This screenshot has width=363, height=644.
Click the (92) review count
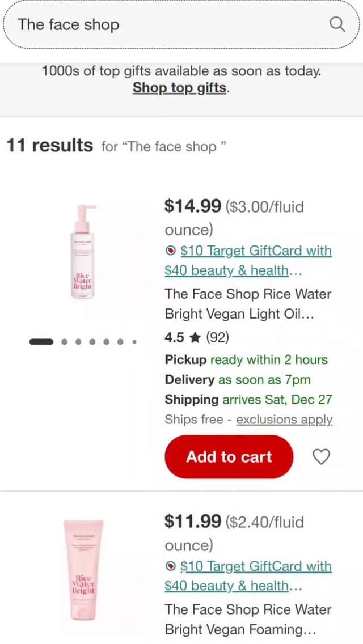(x=217, y=338)
